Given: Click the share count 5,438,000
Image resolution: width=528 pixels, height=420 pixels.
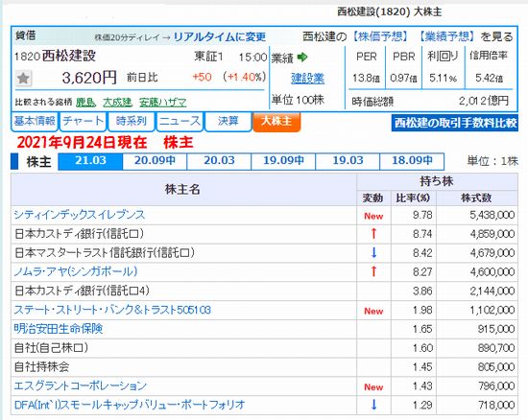Looking at the screenshot, I should pyautogui.click(x=492, y=215).
